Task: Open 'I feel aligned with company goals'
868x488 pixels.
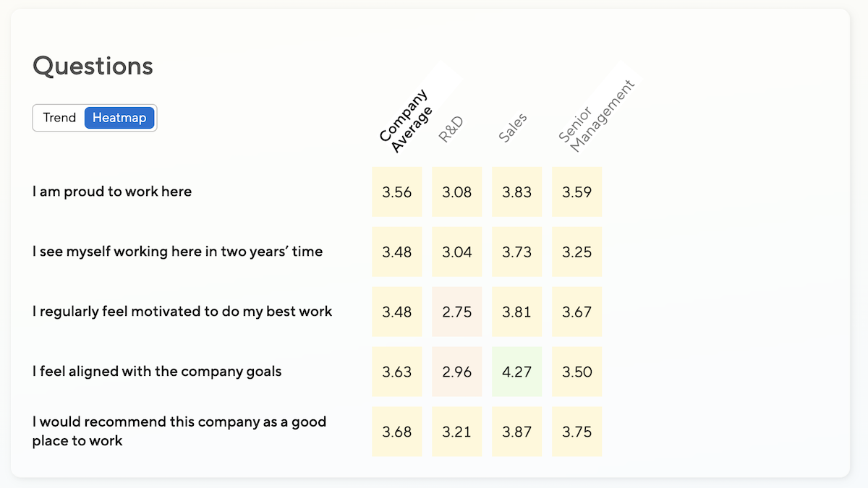Action: (157, 372)
